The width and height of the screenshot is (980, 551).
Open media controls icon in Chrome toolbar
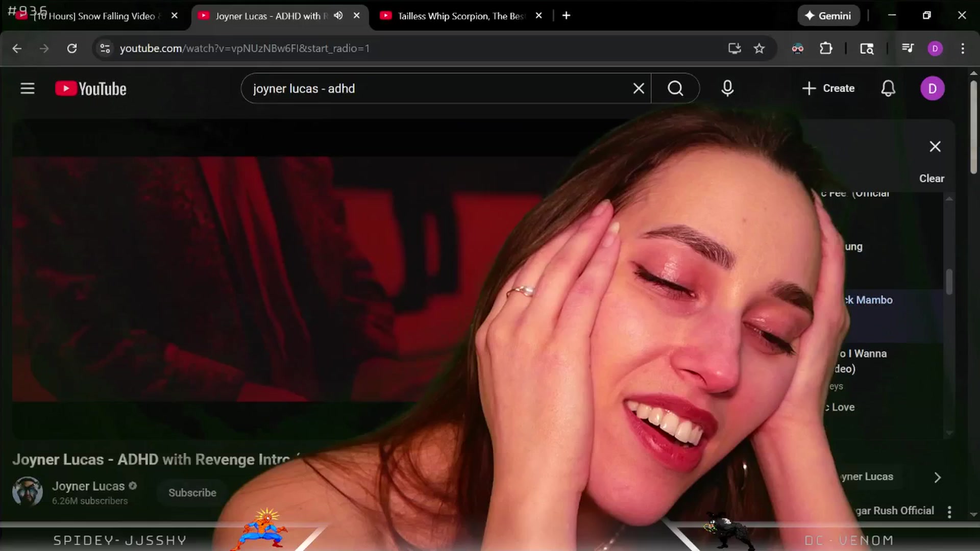pos(908,48)
